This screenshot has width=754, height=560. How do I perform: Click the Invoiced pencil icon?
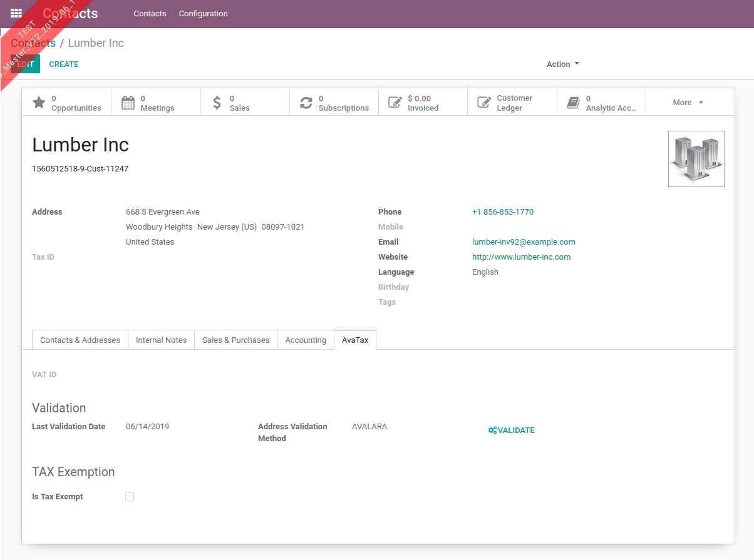395,103
